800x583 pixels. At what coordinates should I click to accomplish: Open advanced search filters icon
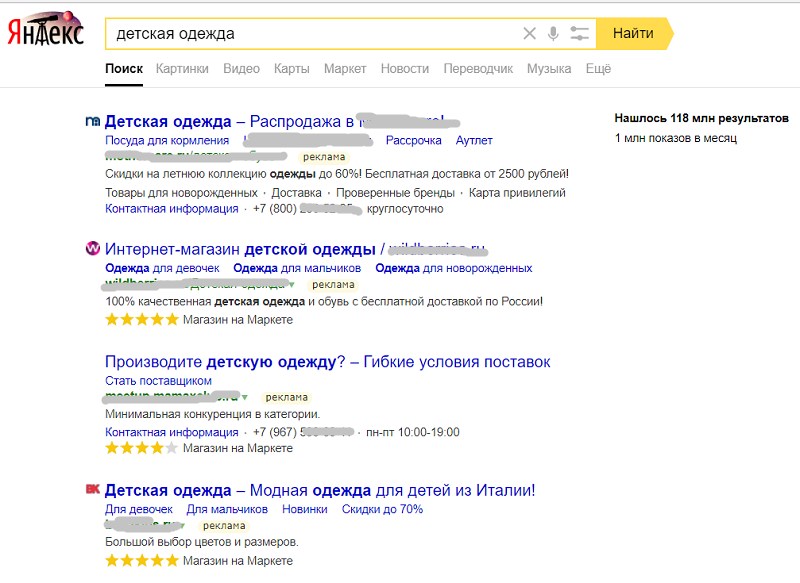(x=579, y=34)
